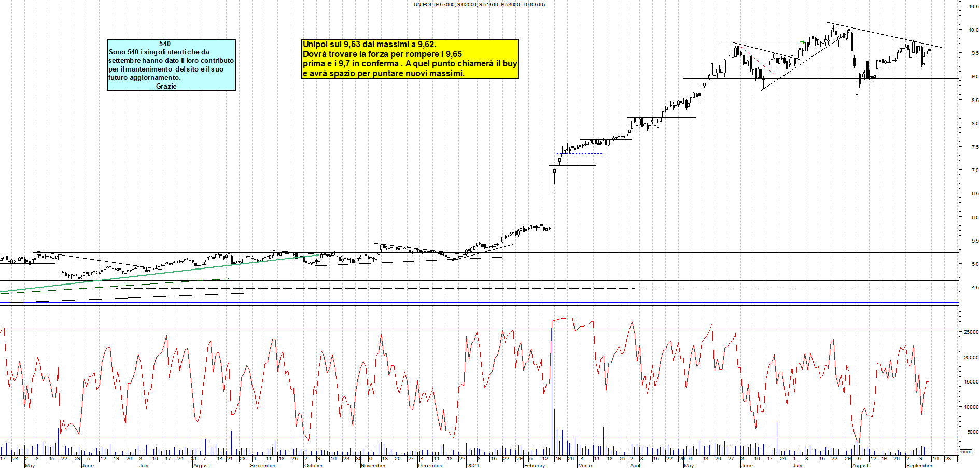Click the line 'e avrà spazio per puntare nuovi massimi.'

click(x=383, y=73)
